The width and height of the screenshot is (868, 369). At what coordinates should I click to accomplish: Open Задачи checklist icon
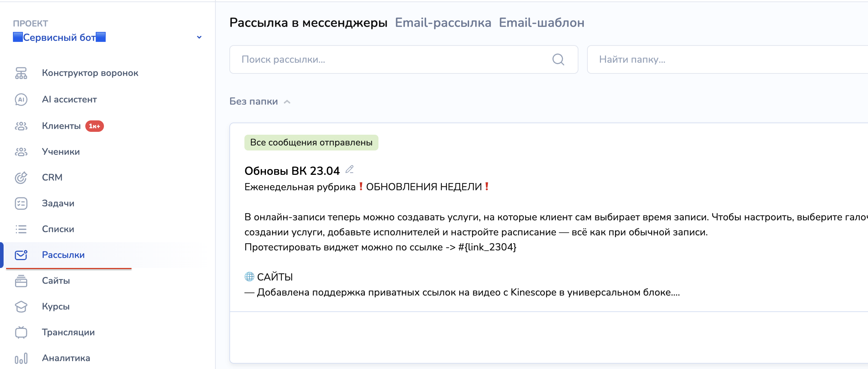21,203
